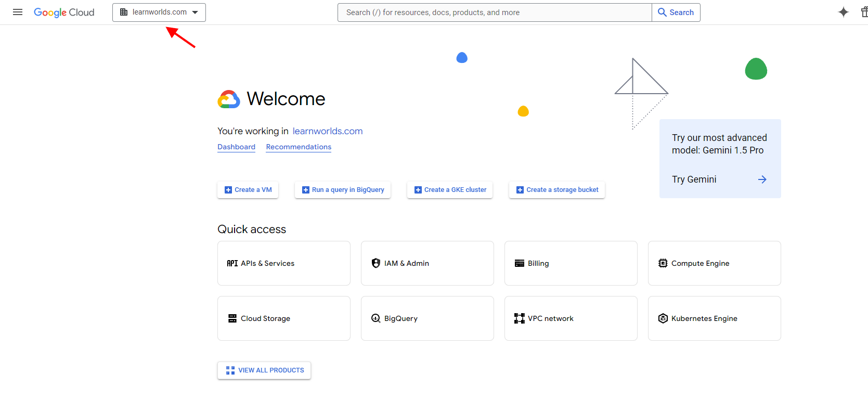Open the learnworlds.com project selector dropdown
The image size is (868, 412).
click(159, 12)
